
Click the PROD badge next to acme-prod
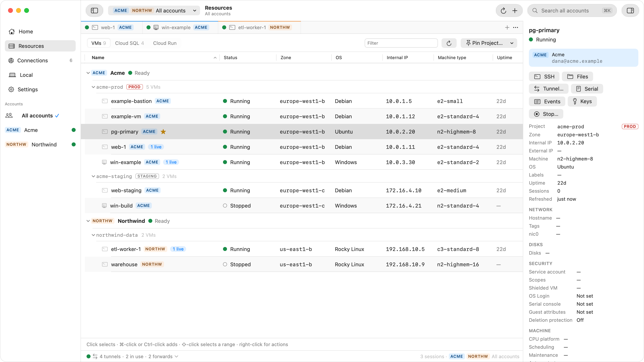[134, 87]
